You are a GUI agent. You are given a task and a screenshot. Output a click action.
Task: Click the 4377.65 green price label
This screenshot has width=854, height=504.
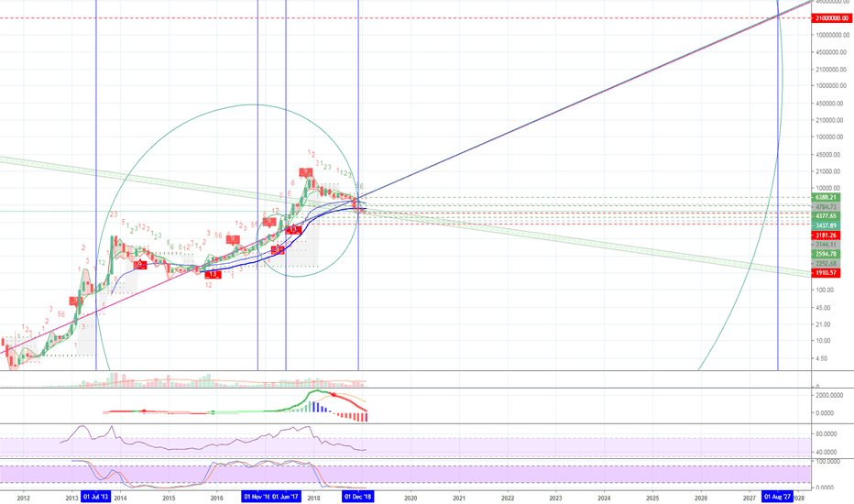pyautogui.click(x=826, y=216)
